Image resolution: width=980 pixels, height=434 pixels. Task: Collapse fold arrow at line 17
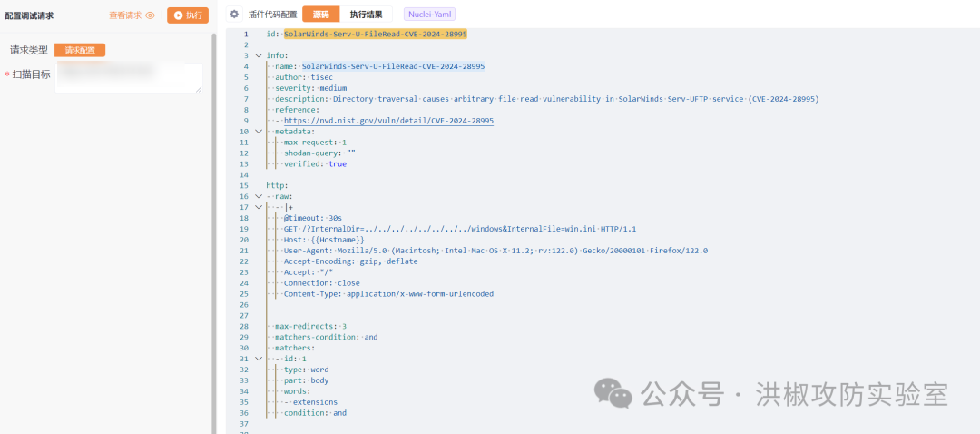click(258, 207)
